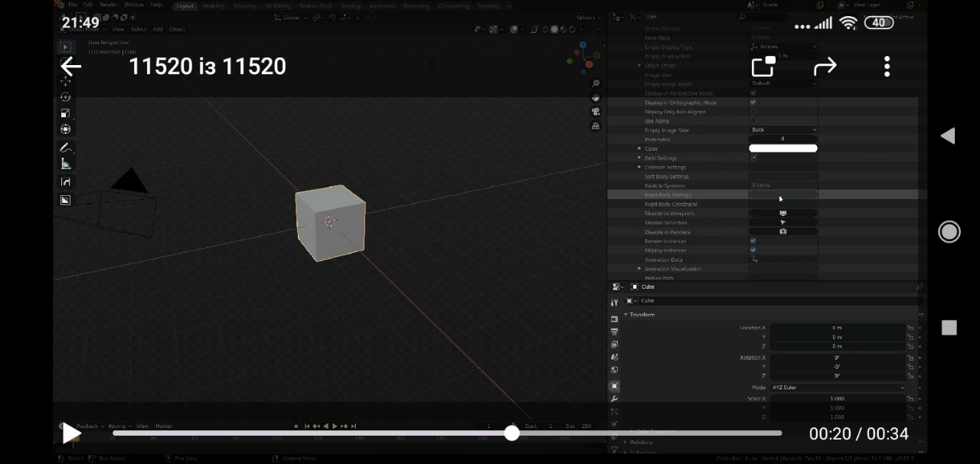Open the viewport Add menu
This screenshot has width=980, height=464.
point(158,29)
